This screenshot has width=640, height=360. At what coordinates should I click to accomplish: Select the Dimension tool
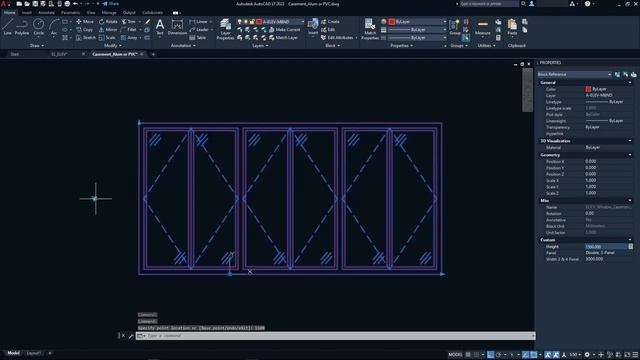[177, 27]
